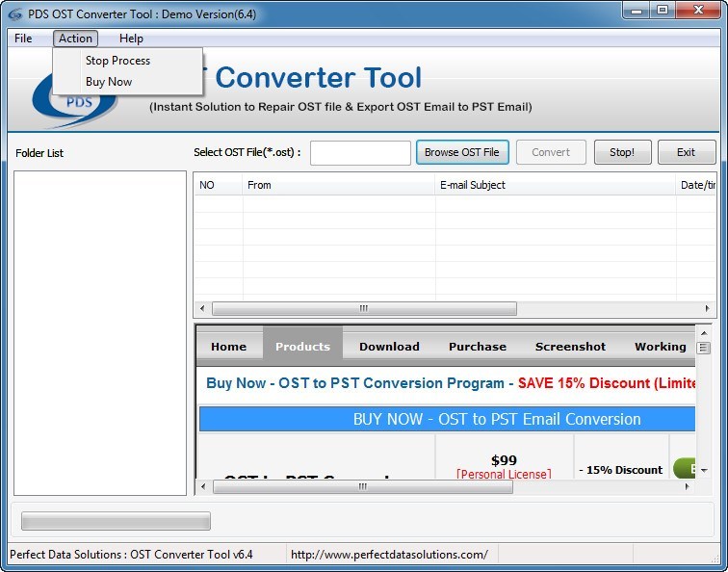Click the window resize grip in status bar
This screenshot has height=572, width=728.
click(x=715, y=559)
